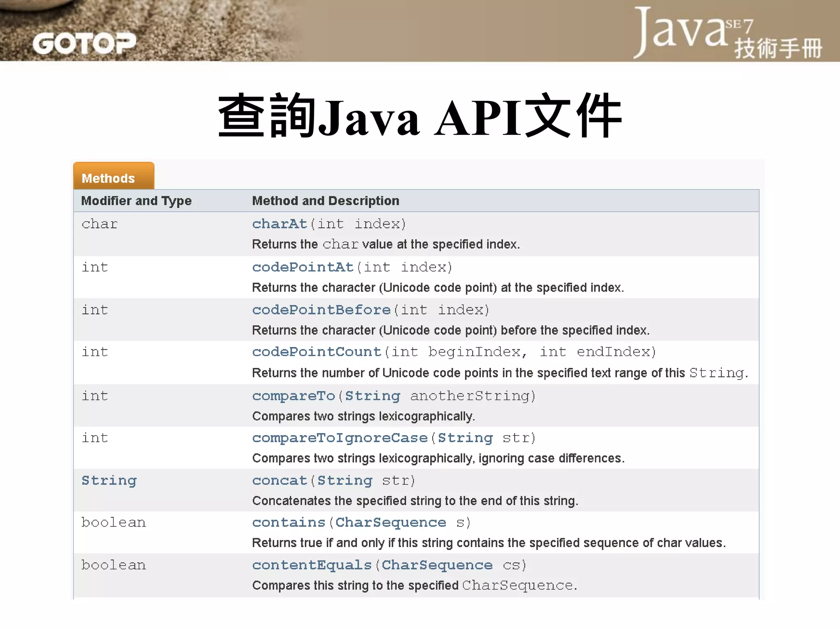
Task: Select the Methods tab
Action: [x=114, y=176]
